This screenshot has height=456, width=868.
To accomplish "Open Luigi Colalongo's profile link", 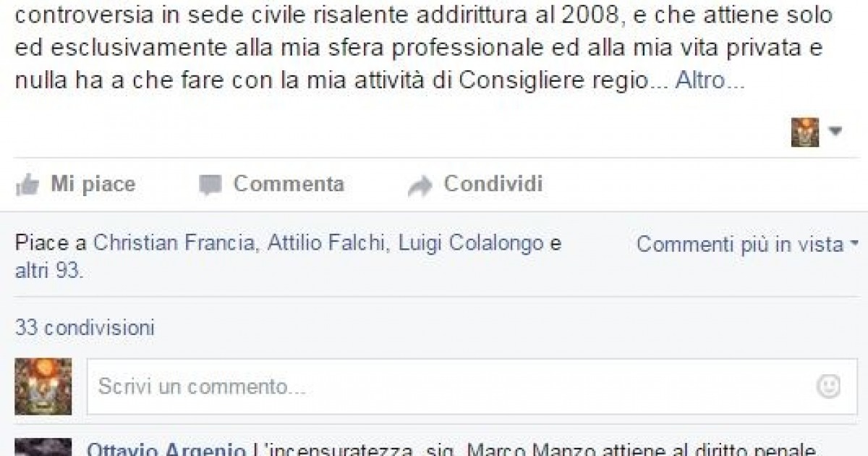I will [x=472, y=244].
